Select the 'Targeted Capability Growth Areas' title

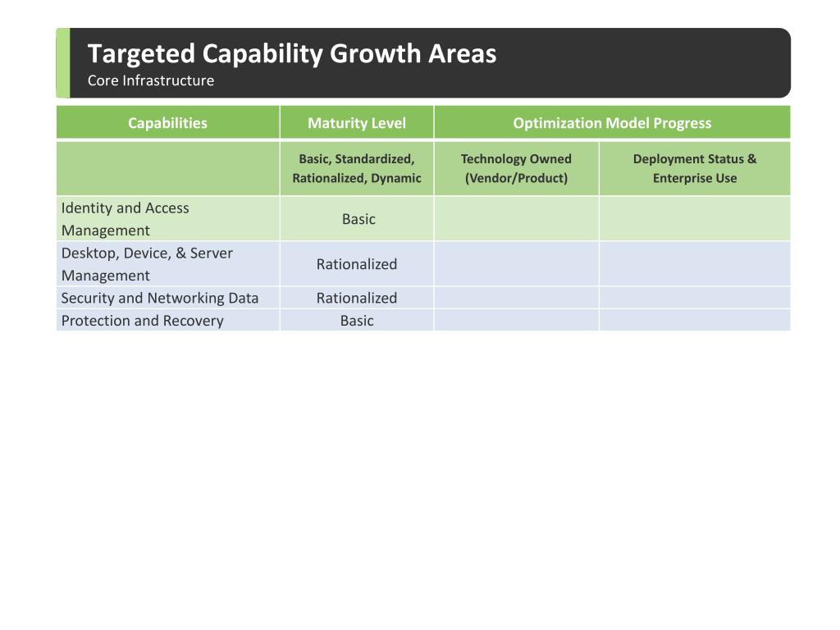click(292, 53)
